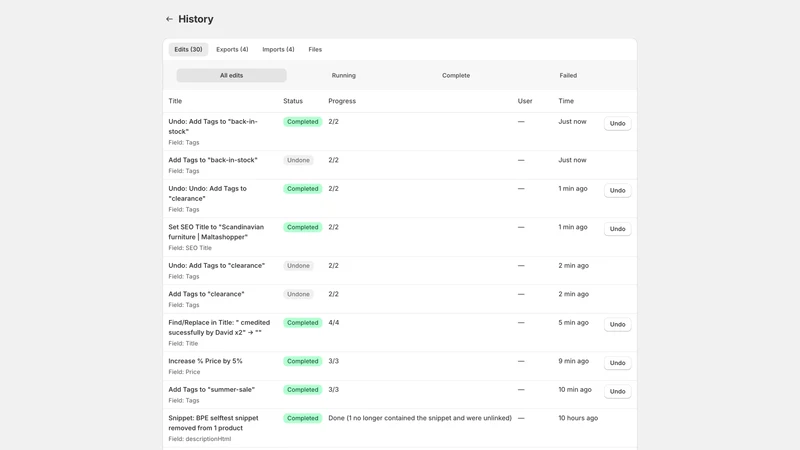Switch to the Edits (30) tab
Screen dimensions: 800x450
(188, 49)
